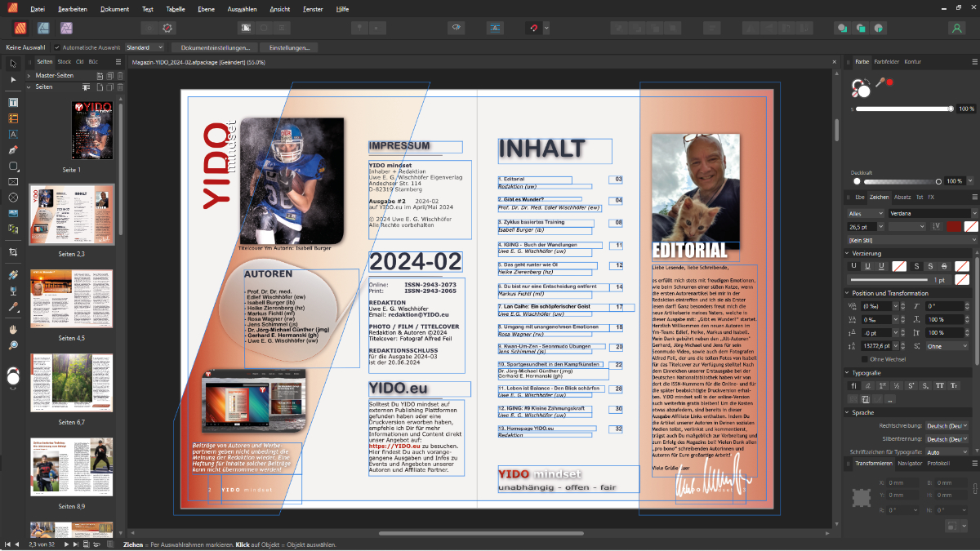Viewport: 980px width, 551px height.
Task: Open the Datei menu
Action: 38,9
